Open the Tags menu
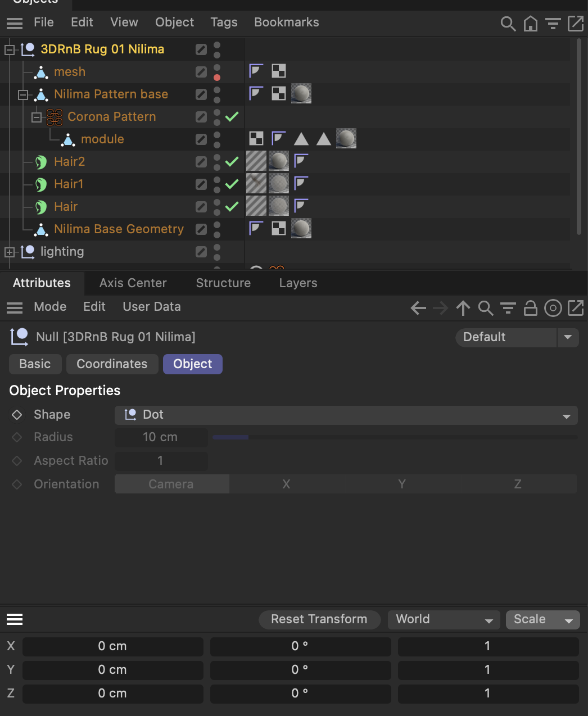Image resolution: width=588 pixels, height=716 pixels. tap(224, 22)
